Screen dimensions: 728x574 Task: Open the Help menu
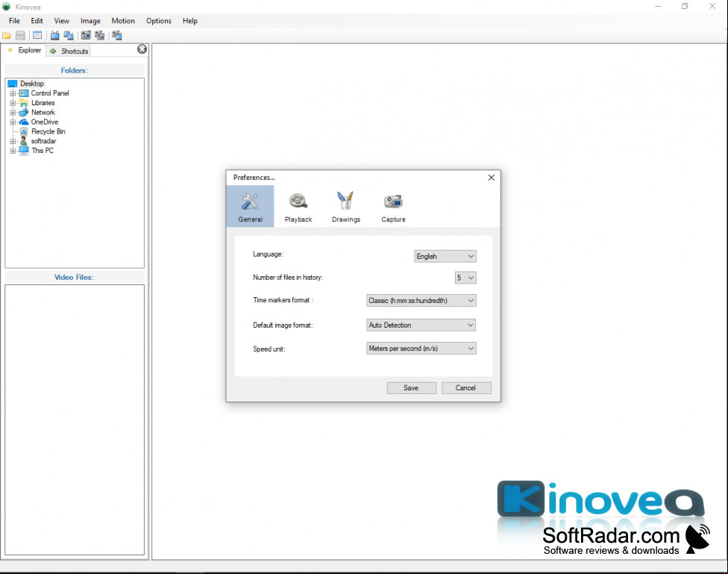[x=190, y=21]
